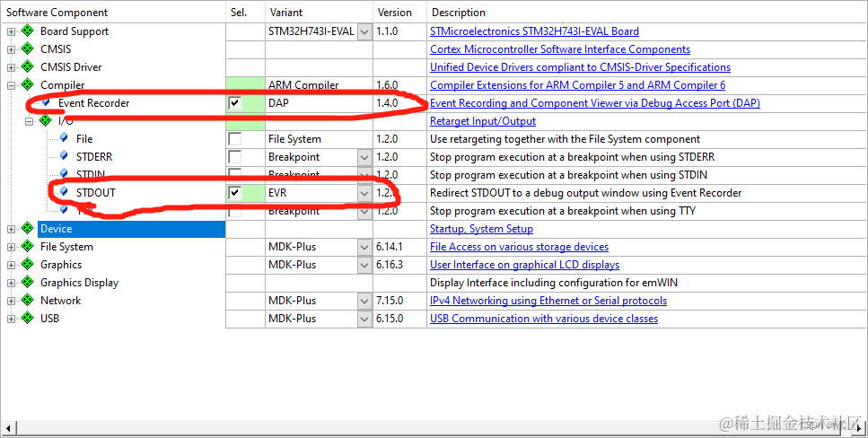This screenshot has height=438, width=868.
Task: Click the blue component icon beside File
Action: point(65,138)
